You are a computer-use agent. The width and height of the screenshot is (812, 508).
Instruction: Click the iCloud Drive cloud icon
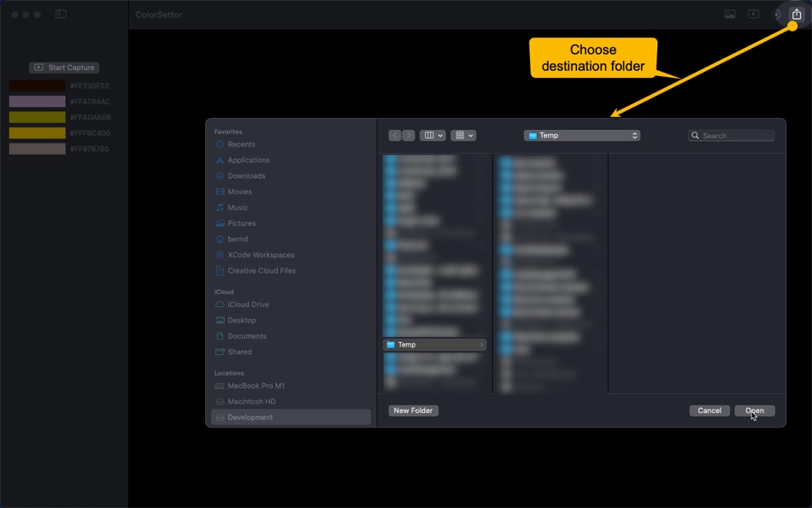[x=220, y=304]
